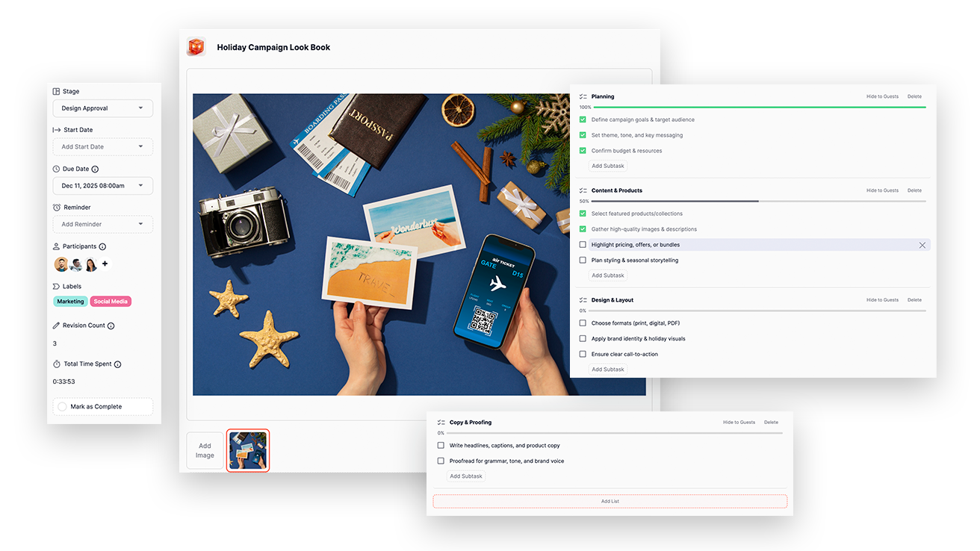The height and width of the screenshot is (551, 980).
Task: Add a participant with the plus icon
Action: 105,264
